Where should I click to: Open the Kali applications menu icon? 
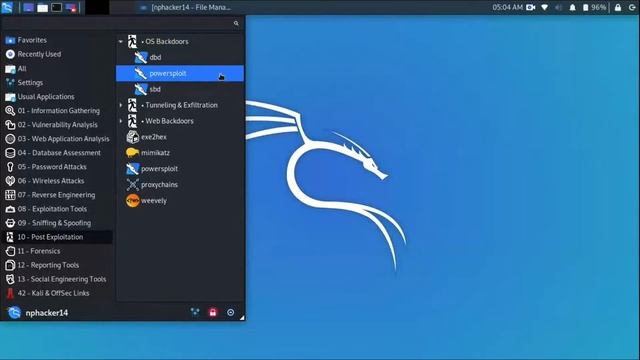coord(7,7)
